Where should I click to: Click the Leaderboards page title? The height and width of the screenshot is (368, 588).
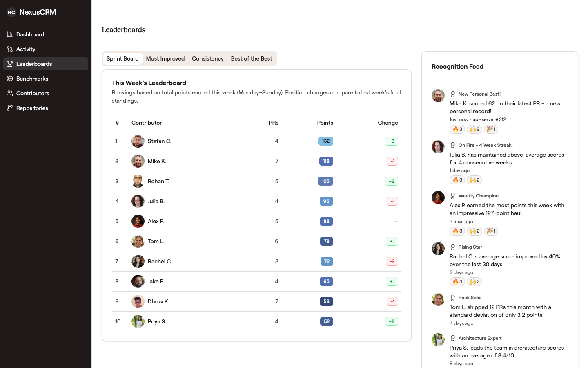click(x=123, y=29)
